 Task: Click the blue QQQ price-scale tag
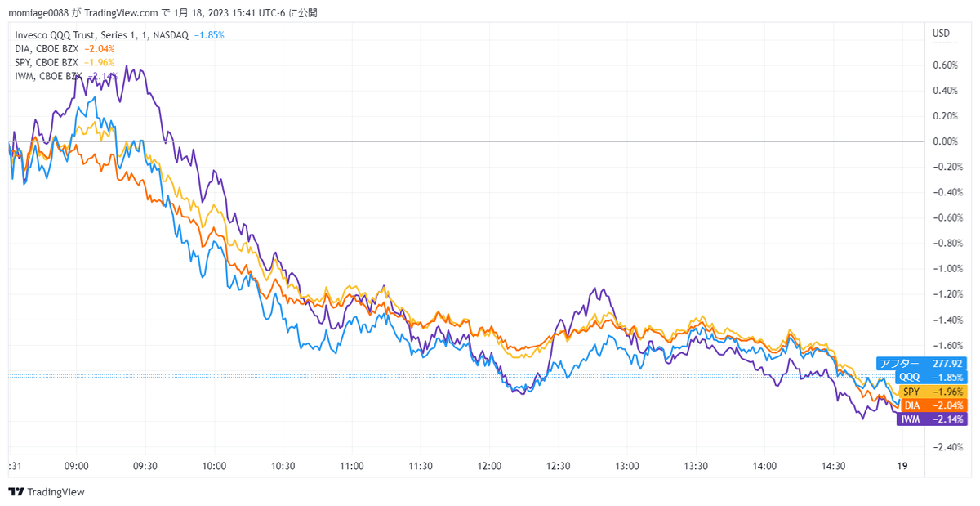(930, 377)
